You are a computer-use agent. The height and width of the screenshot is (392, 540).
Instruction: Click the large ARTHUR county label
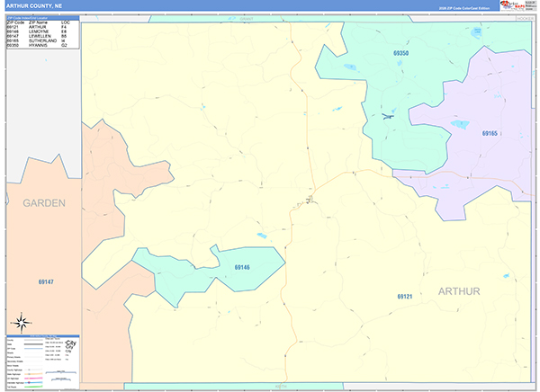459,291
